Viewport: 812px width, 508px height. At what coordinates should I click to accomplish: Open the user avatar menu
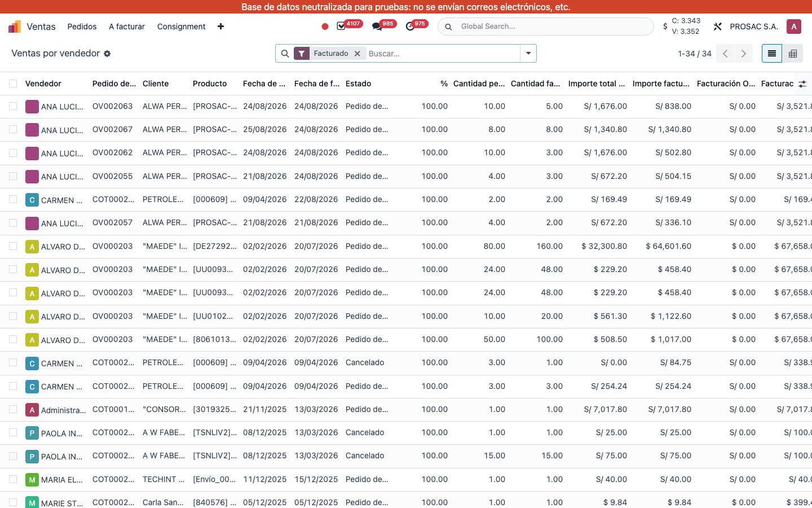794,27
